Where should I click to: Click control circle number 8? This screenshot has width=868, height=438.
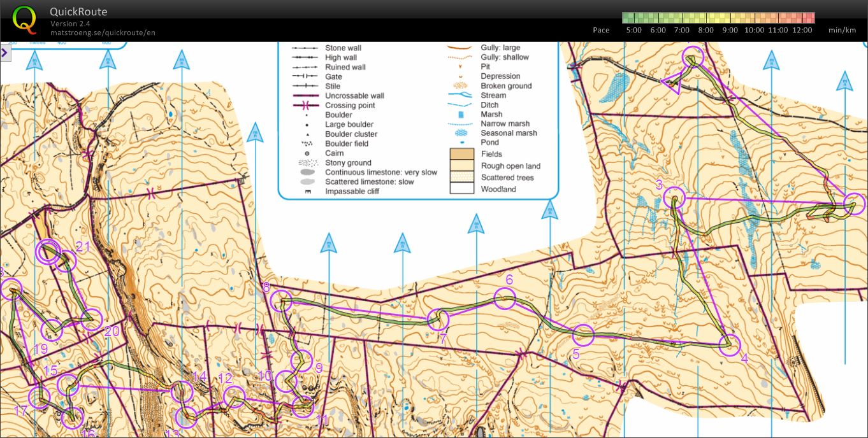pyautogui.click(x=280, y=301)
